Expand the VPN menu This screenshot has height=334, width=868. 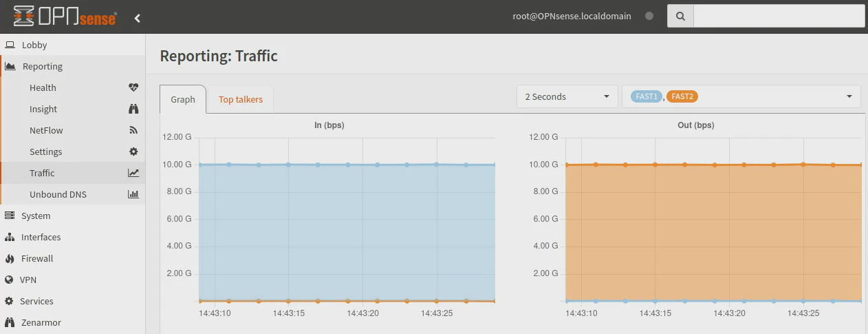pos(73,280)
